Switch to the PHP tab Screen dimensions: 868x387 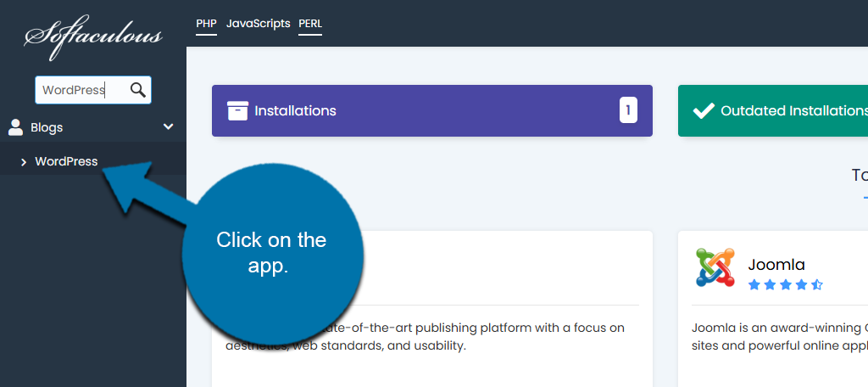pos(206,24)
